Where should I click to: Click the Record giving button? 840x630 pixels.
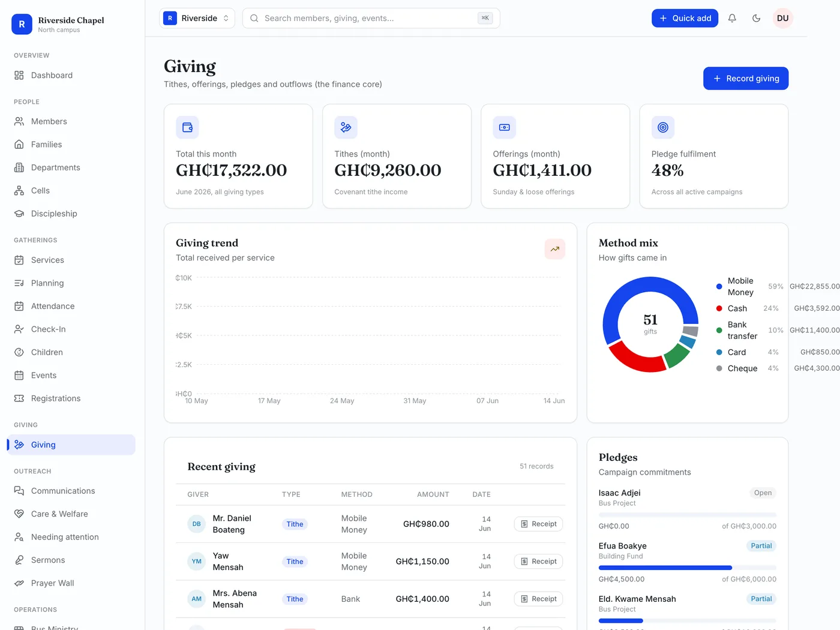tap(746, 79)
